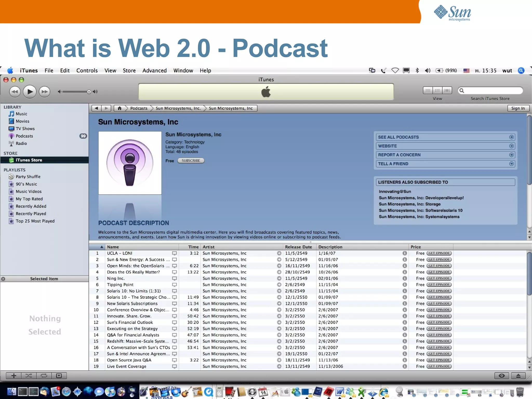This screenshot has width=532, height=399.
Task: Click the Bluetooth menu bar icon
Action: 417,70
